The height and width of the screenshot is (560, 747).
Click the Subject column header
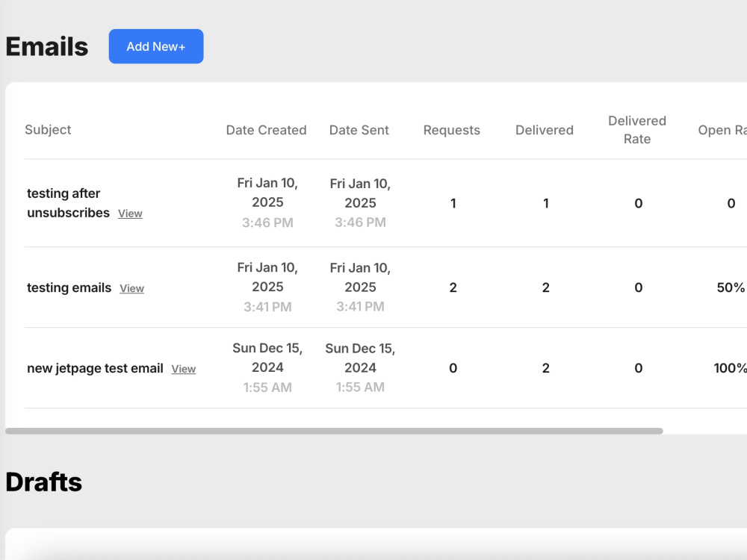coord(48,129)
